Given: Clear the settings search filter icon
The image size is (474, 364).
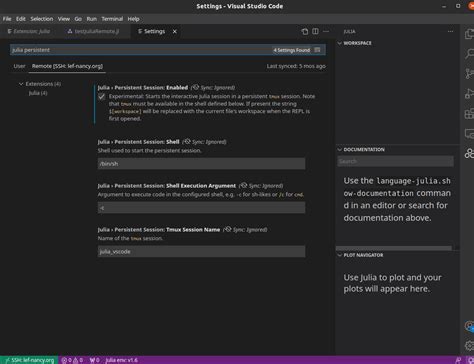Looking at the screenshot, I should tap(317, 50).
